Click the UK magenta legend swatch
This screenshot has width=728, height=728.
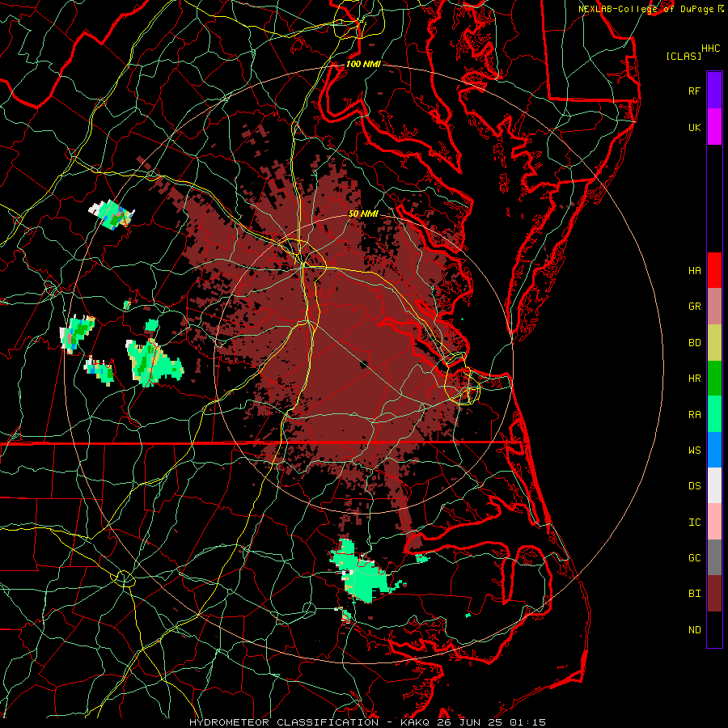pos(714,127)
